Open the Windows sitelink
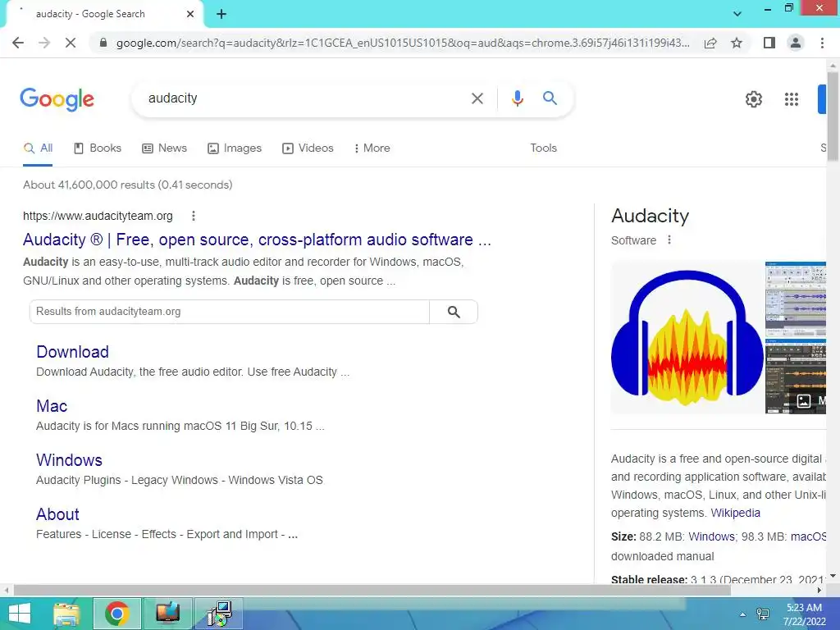The height and width of the screenshot is (630, 840). pos(69,460)
